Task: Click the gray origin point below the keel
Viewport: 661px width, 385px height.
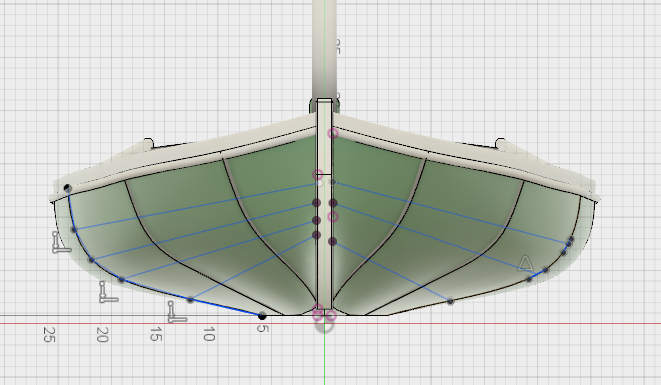Action: 325,325
